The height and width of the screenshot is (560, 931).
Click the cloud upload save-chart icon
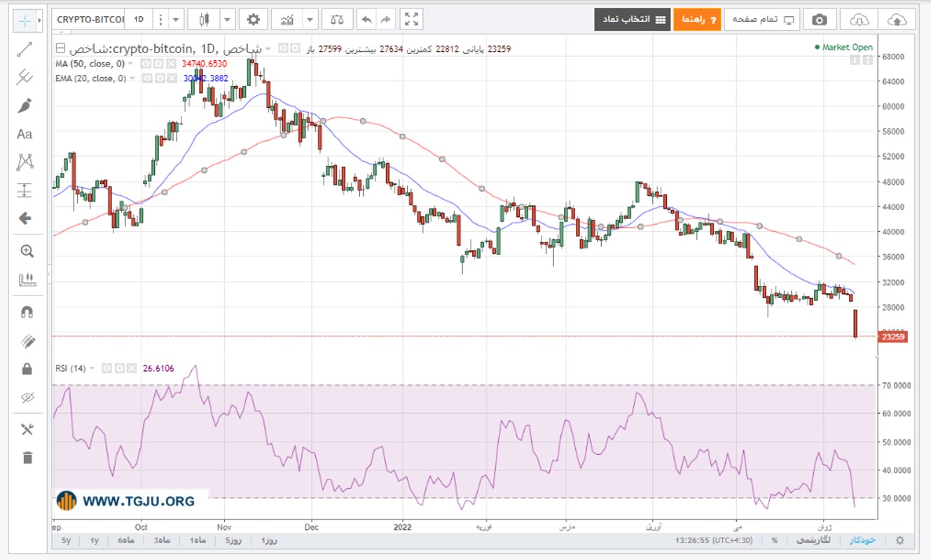897,20
